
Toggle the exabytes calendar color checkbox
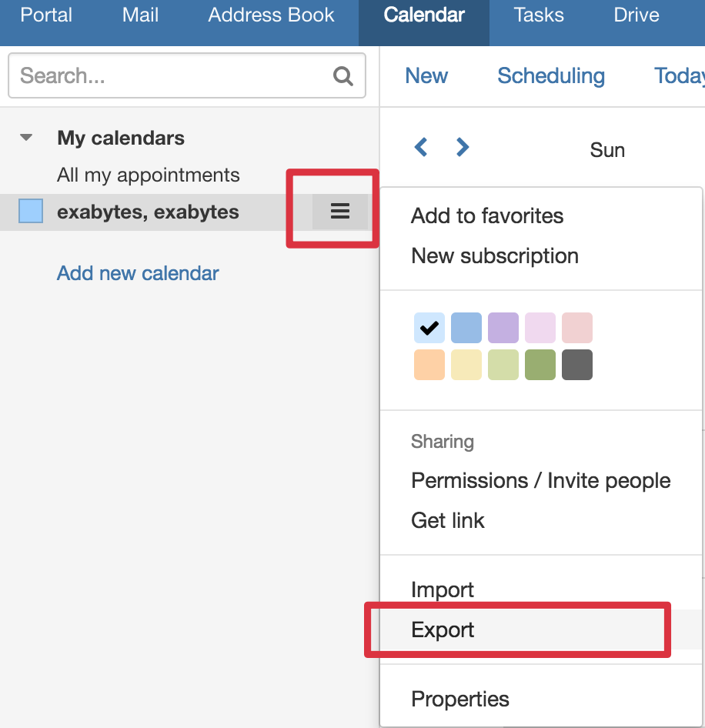coord(31,211)
